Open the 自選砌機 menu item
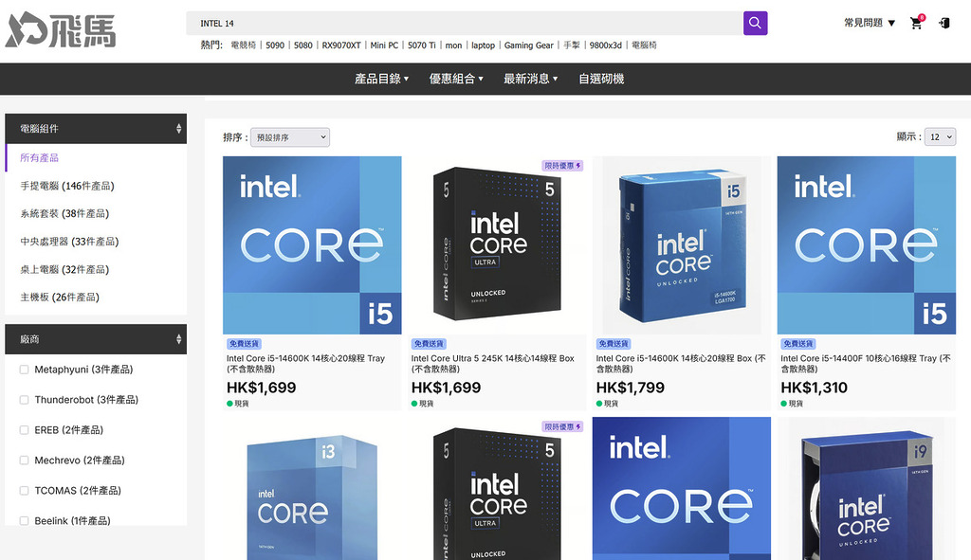Screen dimensions: 971x560 pos(601,79)
